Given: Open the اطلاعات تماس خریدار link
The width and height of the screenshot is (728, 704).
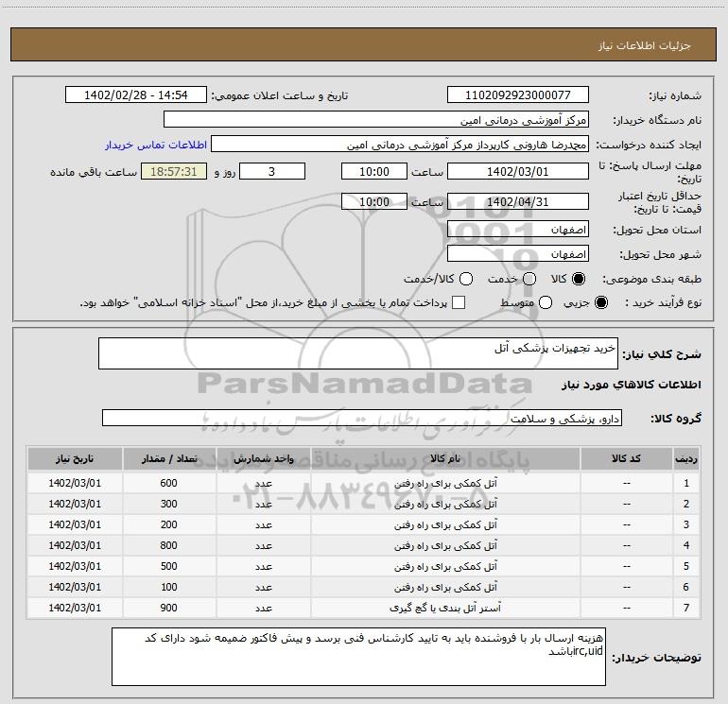Looking at the screenshot, I should pos(156,145).
